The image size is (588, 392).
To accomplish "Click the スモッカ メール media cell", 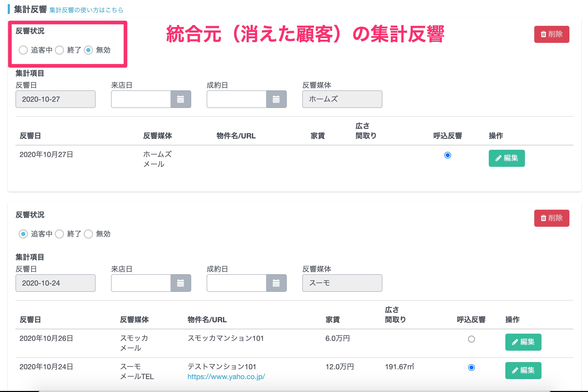I will click(134, 343).
